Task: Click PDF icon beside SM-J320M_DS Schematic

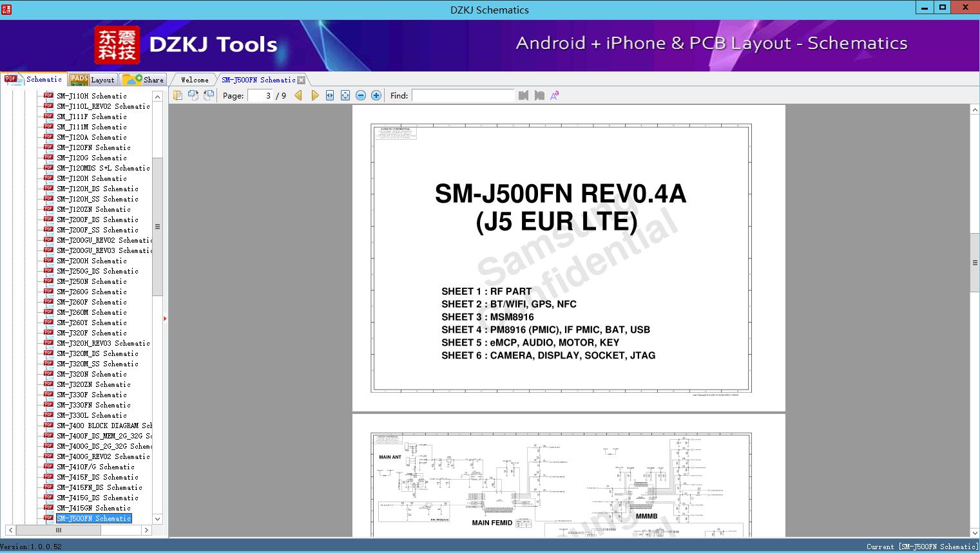Action: (x=48, y=353)
